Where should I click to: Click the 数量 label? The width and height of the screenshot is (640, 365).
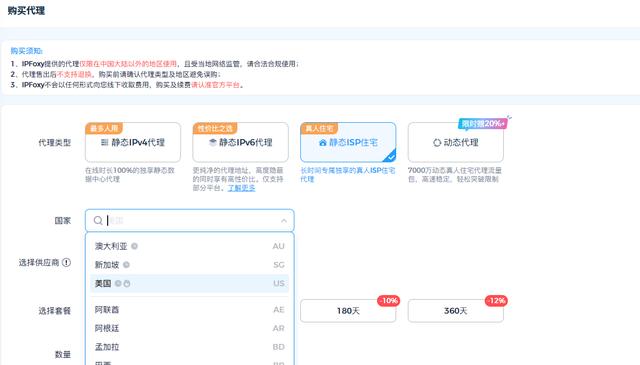click(63, 354)
